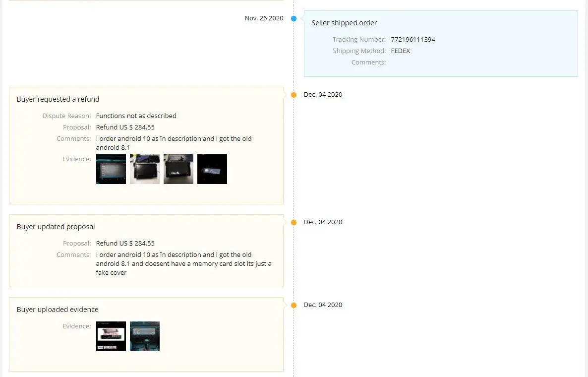Click the Buyer requested a refund heading
Image resolution: width=588 pixels, height=377 pixels.
click(58, 99)
